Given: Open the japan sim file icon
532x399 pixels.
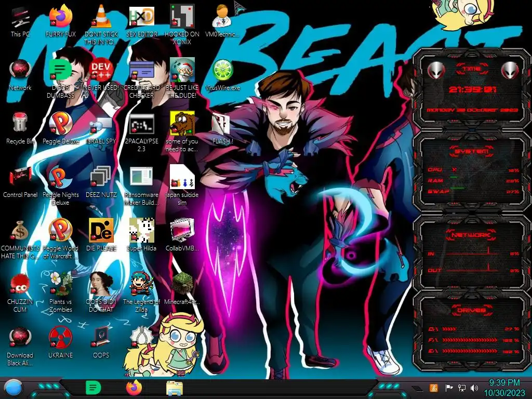Looking at the screenshot, I should 182,177.
